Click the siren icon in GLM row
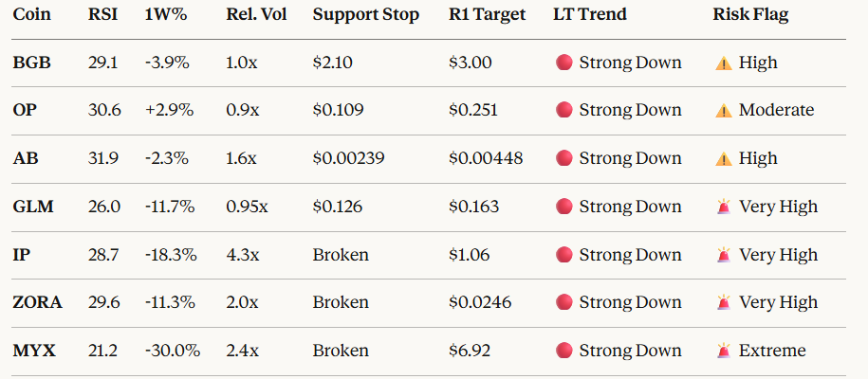This screenshot has height=379, width=868. (723, 207)
